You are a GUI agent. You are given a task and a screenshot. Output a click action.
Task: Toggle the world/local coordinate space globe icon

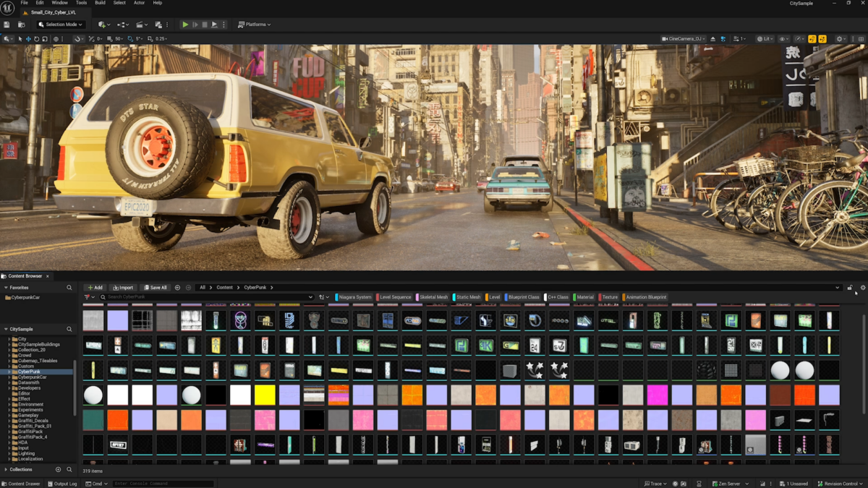(56, 39)
